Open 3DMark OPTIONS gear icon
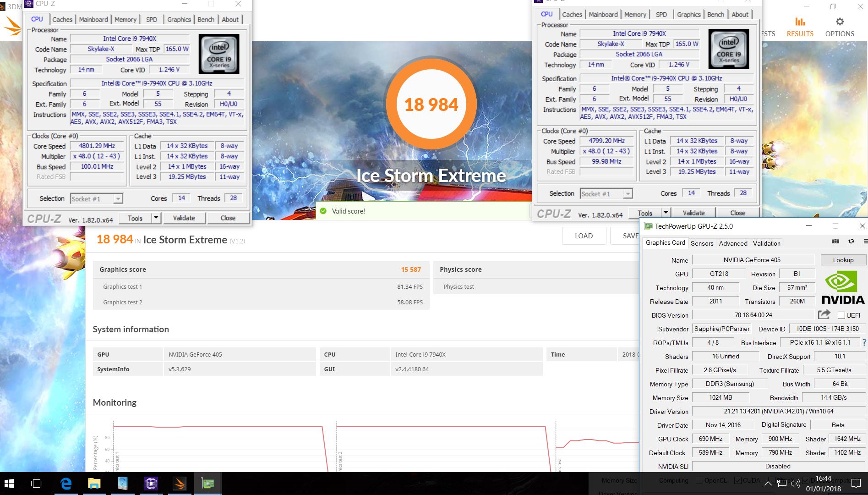The image size is (868, 495). point(840,22)
